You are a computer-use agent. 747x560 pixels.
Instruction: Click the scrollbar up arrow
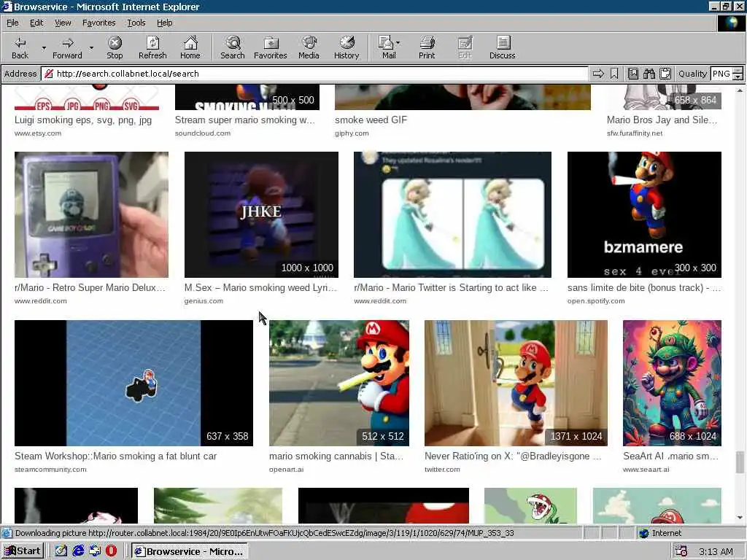coord(740,90)
